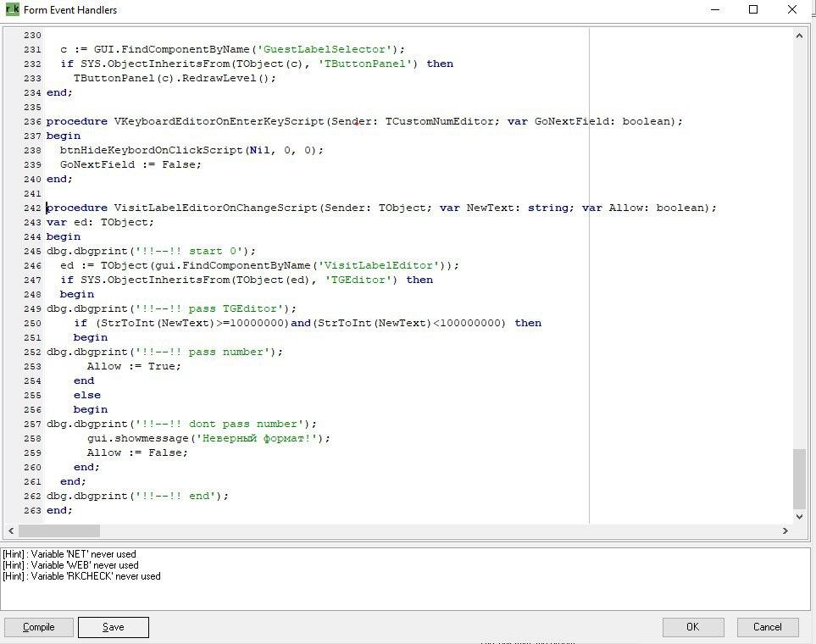816x644 pixels.
Task: Click the Compile button
Action: [x=38, y=627]
